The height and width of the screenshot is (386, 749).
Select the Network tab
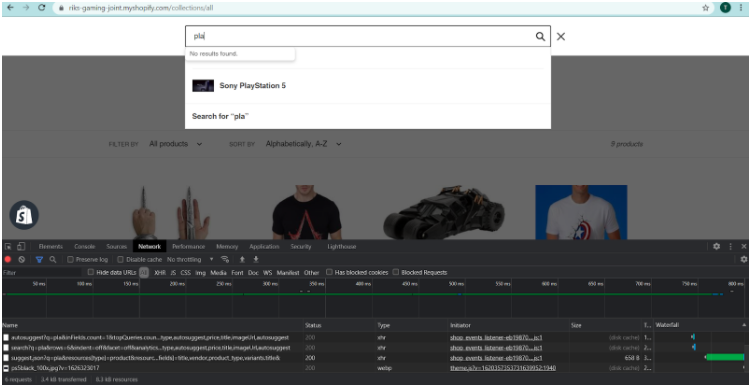tap(150, 247)
